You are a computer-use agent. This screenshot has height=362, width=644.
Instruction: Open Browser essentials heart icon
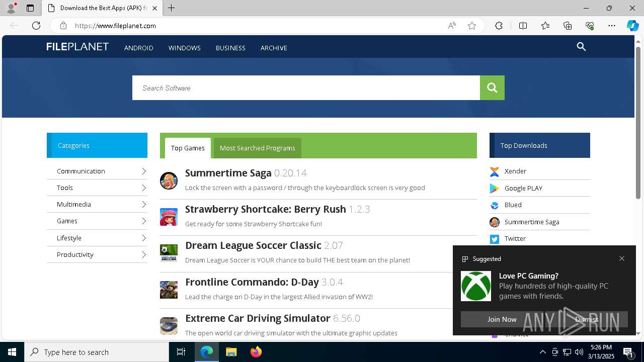[x=590, y=26]
